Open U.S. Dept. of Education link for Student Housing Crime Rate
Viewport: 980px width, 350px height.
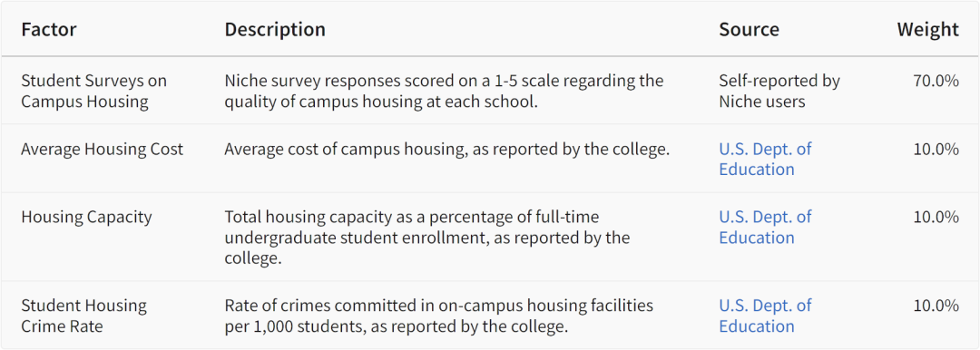765,316
